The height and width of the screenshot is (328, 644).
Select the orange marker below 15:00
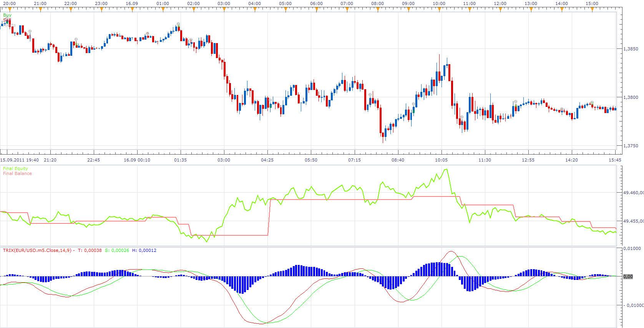[592, 9]
